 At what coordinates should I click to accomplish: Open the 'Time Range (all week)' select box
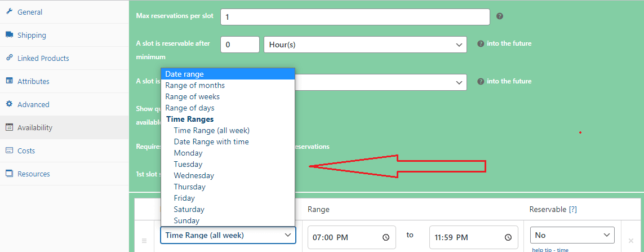pyautogui.click(x=228, y=235)
